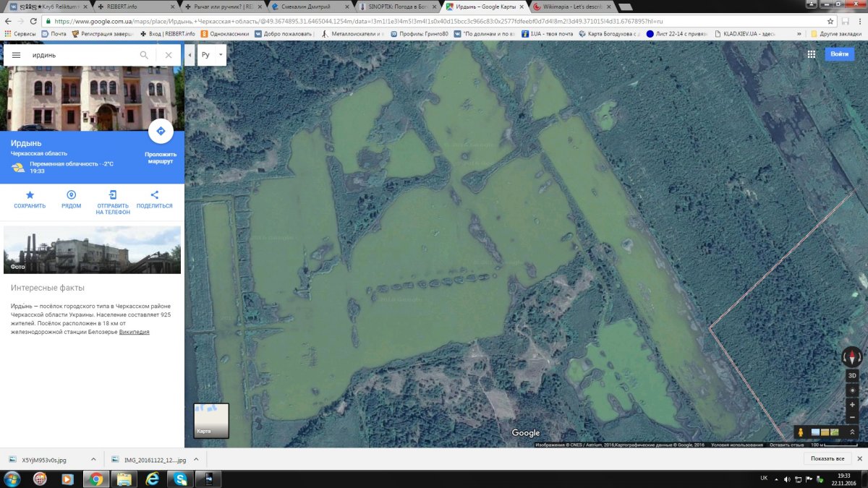The height and width of the screenshot is (488, 868).
Task: Click the search magnifier icon
Action: 144,55
